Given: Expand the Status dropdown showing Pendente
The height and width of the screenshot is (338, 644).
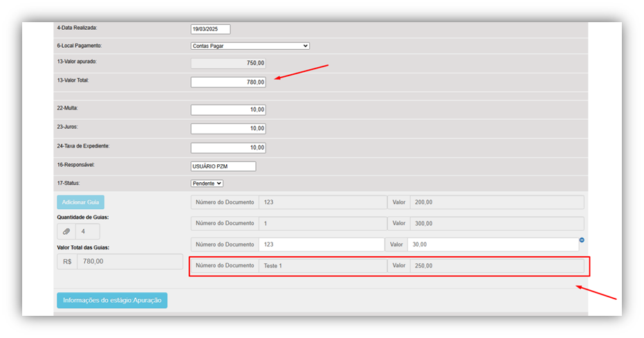Looking at the screenshot, I should tap(207, 183).
